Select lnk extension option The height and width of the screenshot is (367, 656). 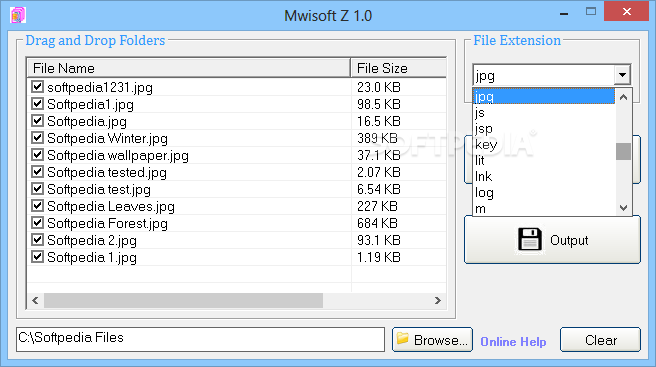point(544,176)
